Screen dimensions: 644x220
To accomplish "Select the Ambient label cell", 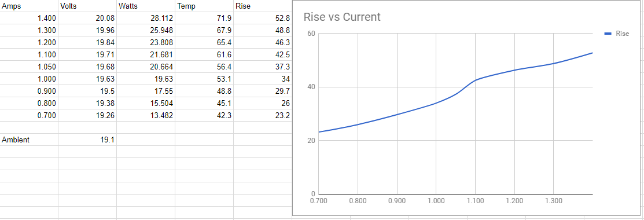I will point(29,140).
